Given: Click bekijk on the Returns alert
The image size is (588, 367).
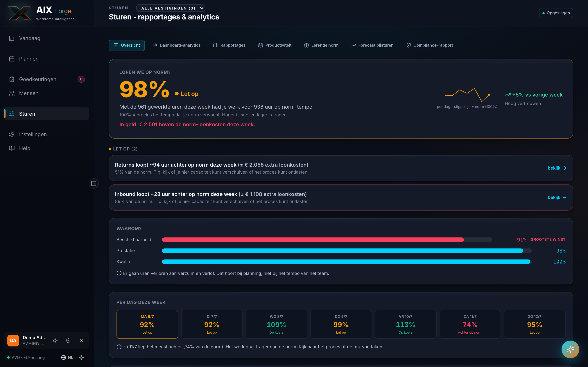Looking at the screenshot, I should [557, 168].
